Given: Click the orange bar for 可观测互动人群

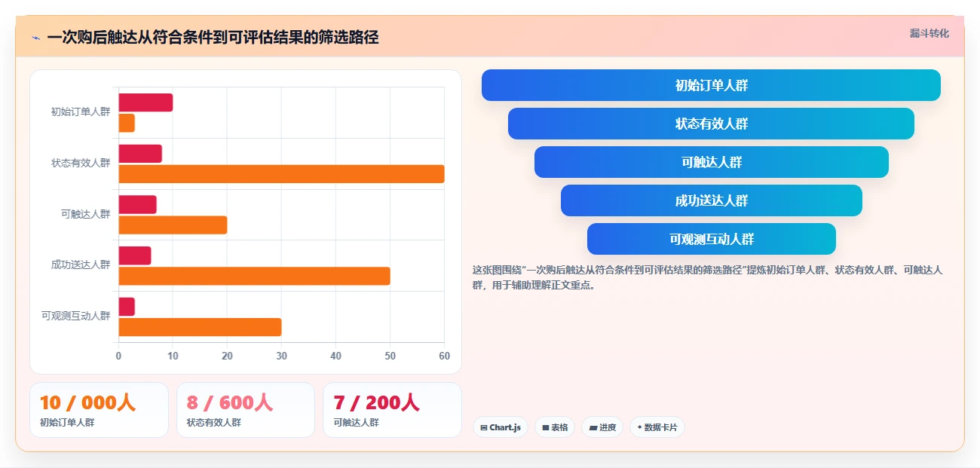Looking at the screenshot, I should (200, 327).
